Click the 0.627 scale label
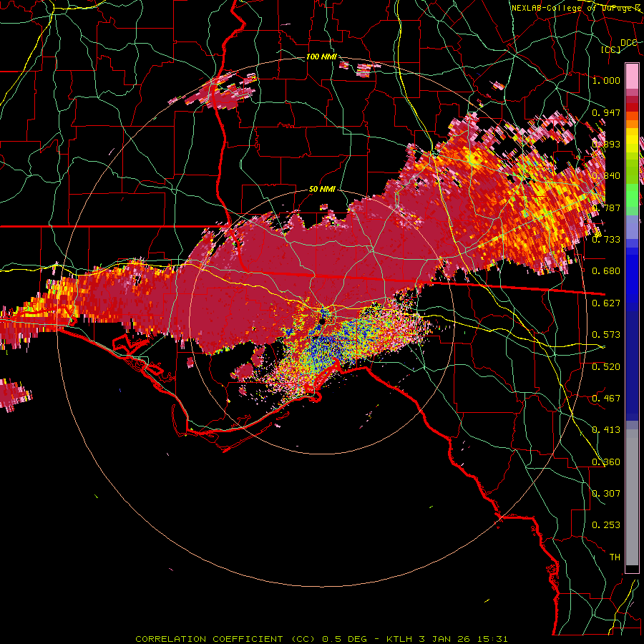644x644 pixels. (x=606, y=303)
